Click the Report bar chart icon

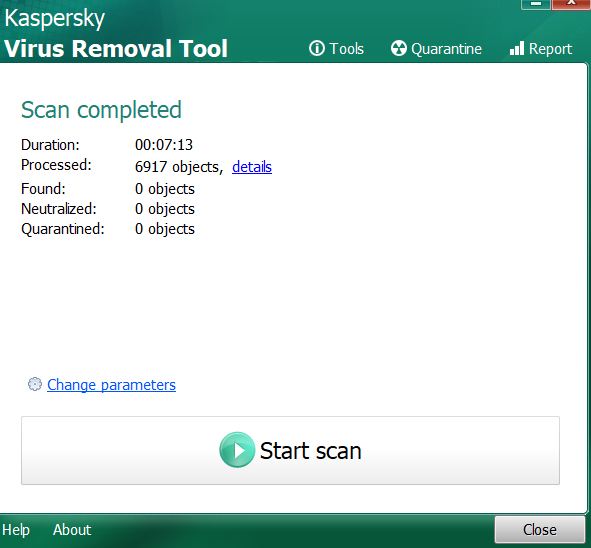(517, 49)
